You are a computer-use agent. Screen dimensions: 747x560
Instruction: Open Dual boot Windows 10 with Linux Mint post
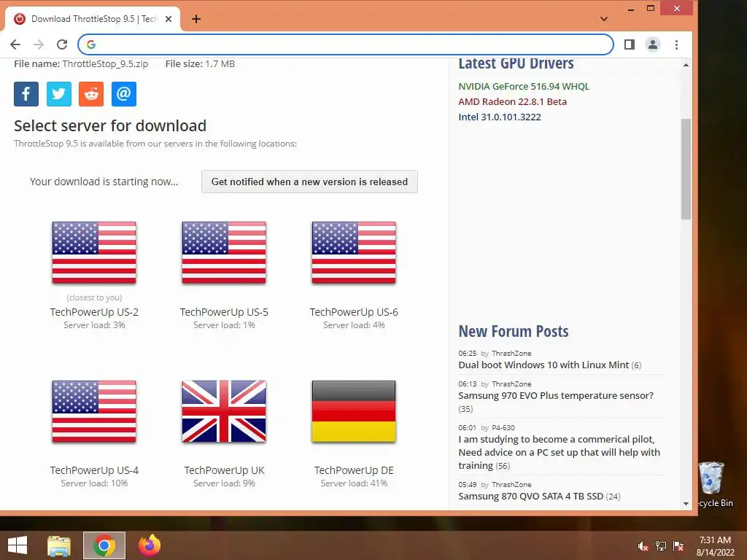(x=543, y=365)
